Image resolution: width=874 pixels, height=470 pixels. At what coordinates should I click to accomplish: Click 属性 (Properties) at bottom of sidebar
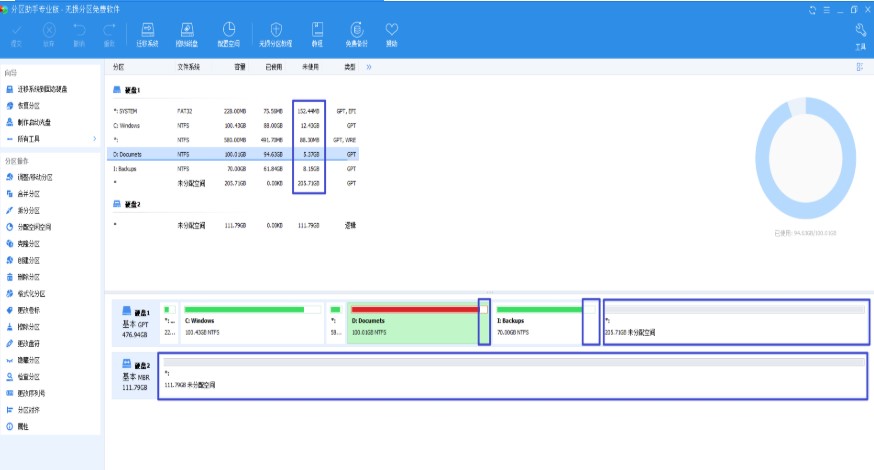[23, 426]
